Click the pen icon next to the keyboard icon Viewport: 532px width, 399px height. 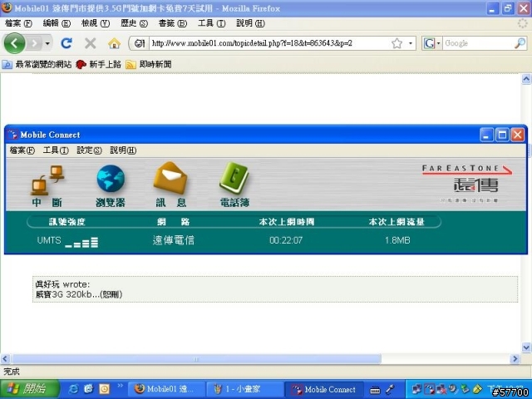tap(390, 390)
